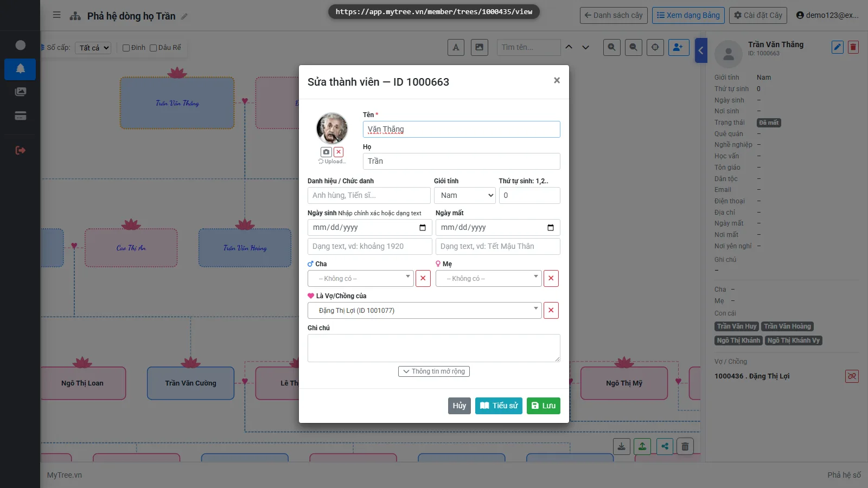
Task: Clear the Mẹ (mother) selection
Action: coord(551,278)
